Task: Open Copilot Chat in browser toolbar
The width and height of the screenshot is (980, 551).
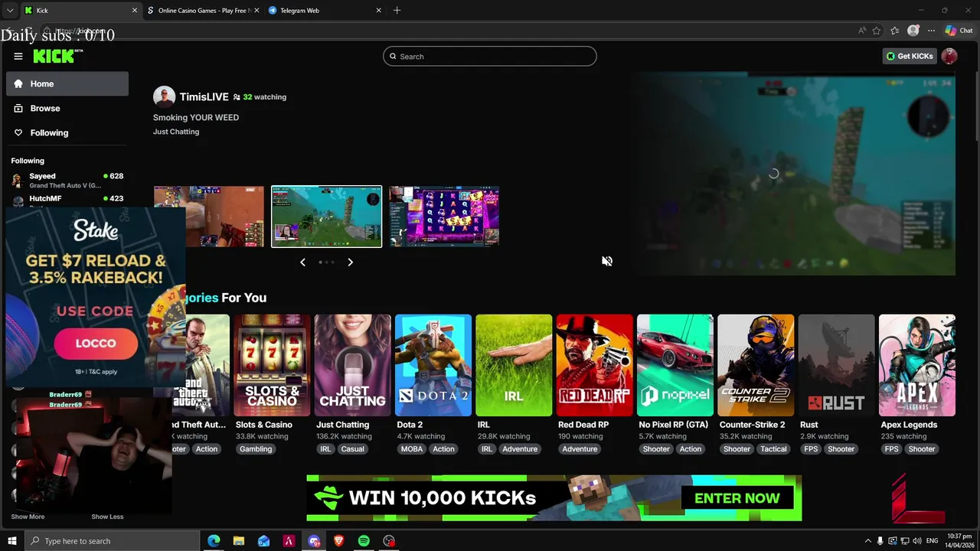Action: point(959,31)
